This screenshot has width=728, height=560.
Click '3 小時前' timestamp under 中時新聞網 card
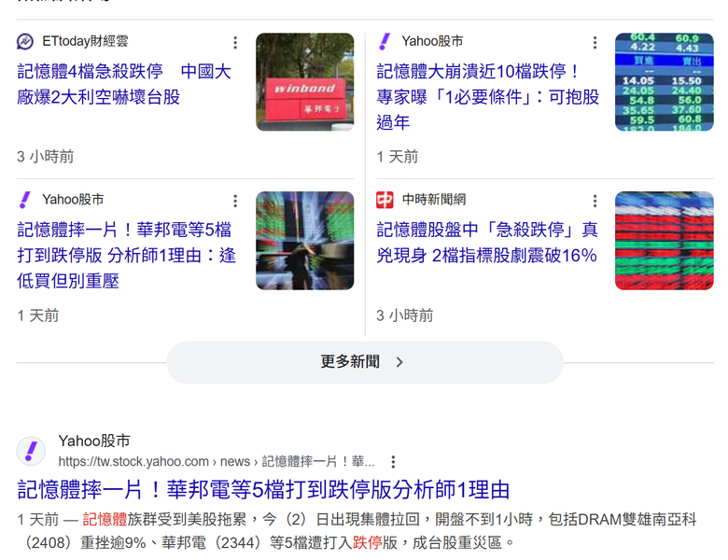pyautogui.click(x=405, y=315)
